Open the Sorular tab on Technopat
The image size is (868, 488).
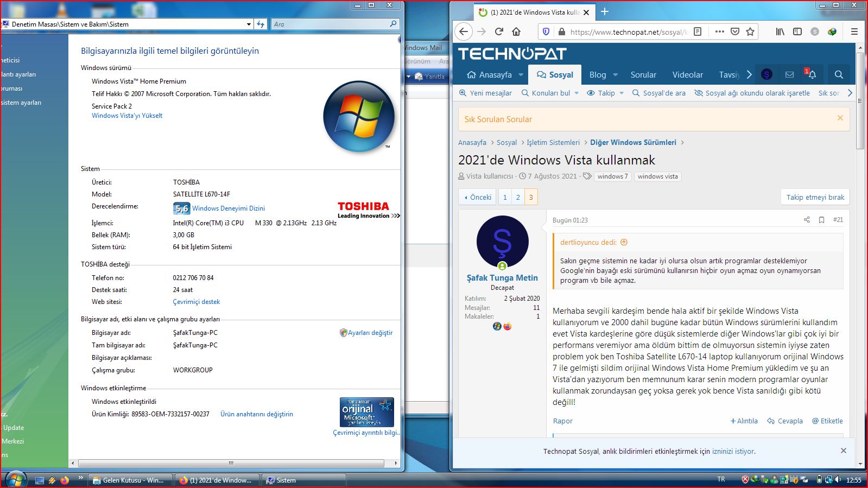coord(643,75)
